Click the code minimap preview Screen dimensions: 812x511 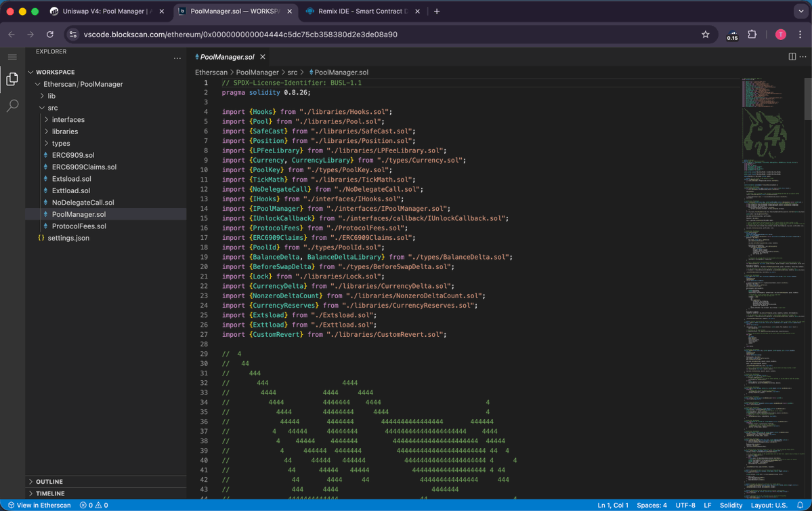[x=772, y=271]
